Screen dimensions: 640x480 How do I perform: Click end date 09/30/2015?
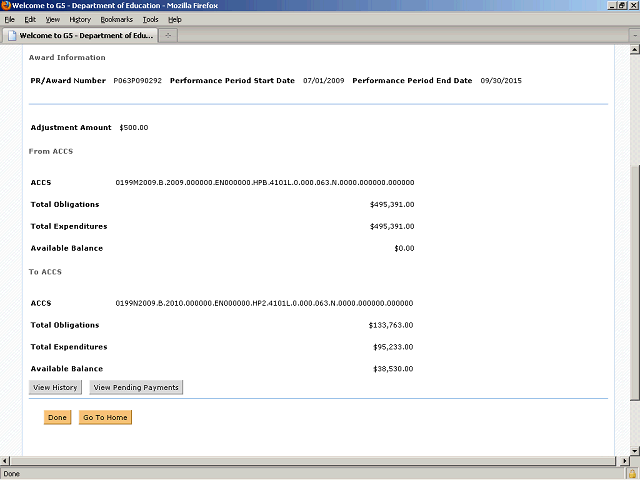pyautogui.click(x=501, y=81)
